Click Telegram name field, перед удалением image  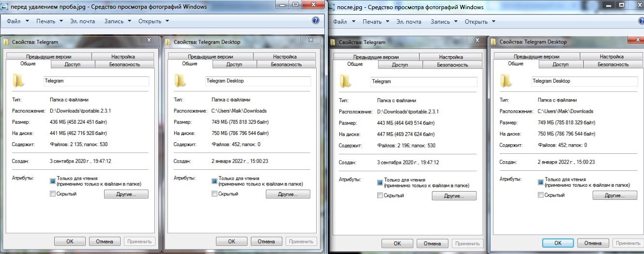96,81
